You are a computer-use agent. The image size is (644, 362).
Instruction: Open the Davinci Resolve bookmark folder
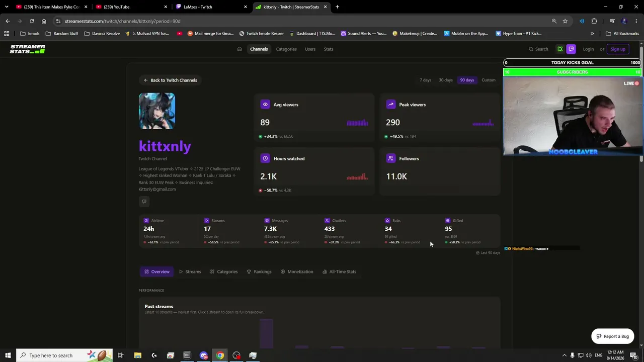point(102,34)
